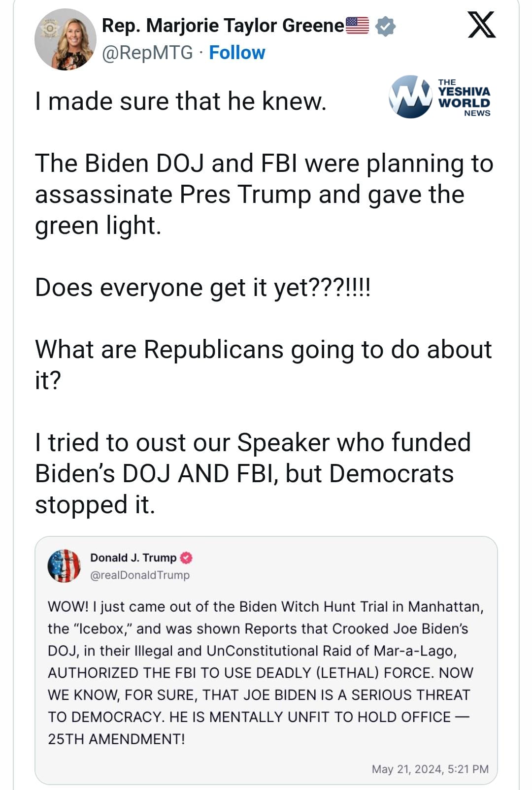Click the May 21, 2024 timestamp
The width and height of the screenshot is (532, 790).
click(x=430, y=769)
